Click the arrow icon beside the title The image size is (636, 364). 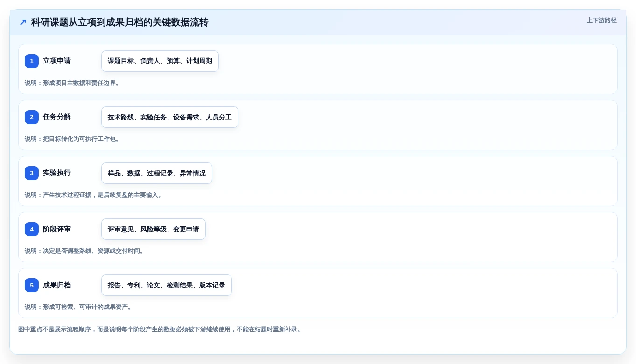click(23, 22)
